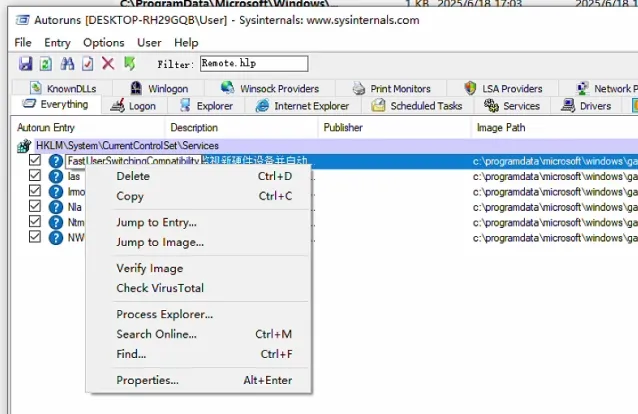
Task: Click the green Jump to Entry icon
Action: 129,64
